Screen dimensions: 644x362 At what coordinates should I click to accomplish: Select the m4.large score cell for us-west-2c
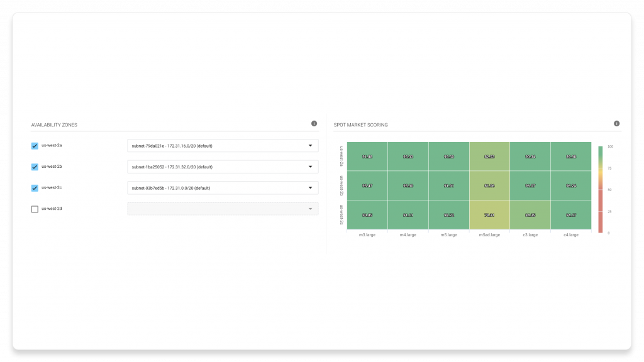[408, 215]
